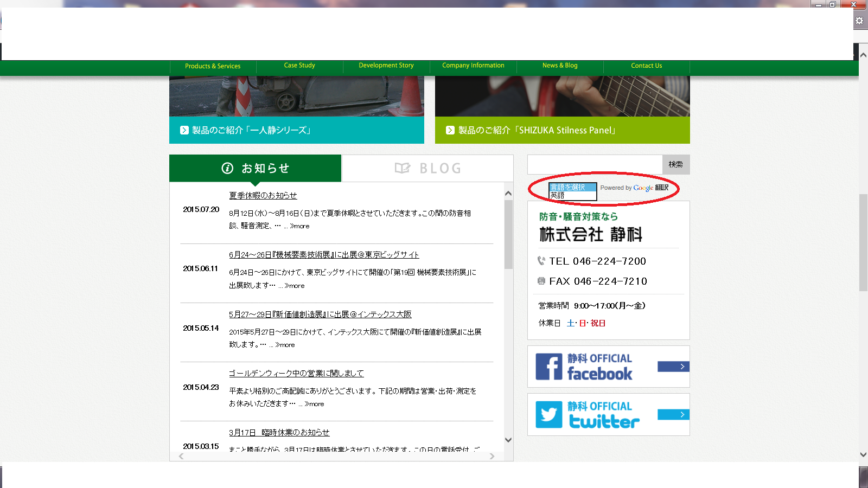Click the info icon in お知らせ tab
Image resolution: width=868 pixels, height=488 pixels.
(x=227, y=169)
